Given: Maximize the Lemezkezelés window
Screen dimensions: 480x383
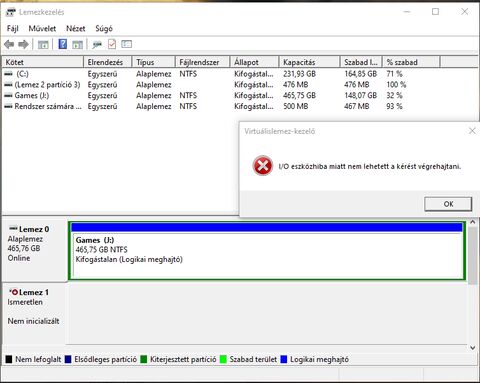Looking at the screenshot, I should (x=435, y=12).
